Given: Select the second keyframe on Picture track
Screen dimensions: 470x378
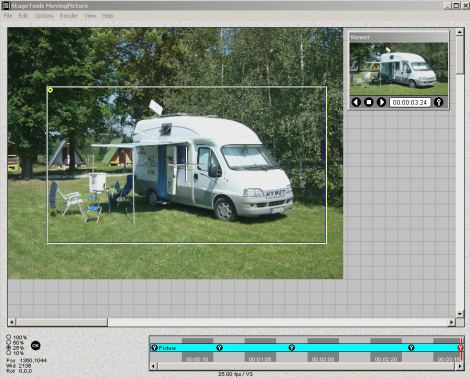Looking at the screenshot, I should pyautogui.click(x=219, y=348).
